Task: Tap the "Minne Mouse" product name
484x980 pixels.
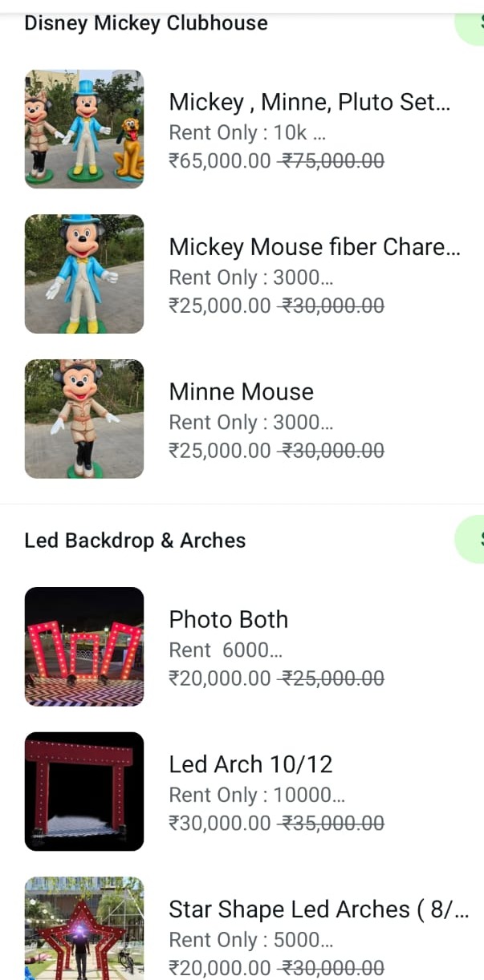Action: [x=241, y=392]
